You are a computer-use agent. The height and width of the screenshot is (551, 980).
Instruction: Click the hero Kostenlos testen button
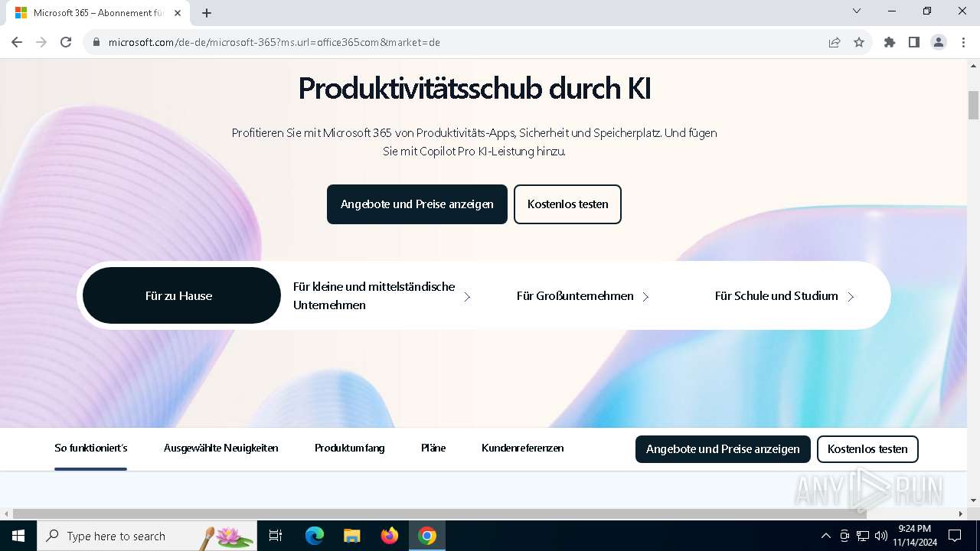[567, 204]
